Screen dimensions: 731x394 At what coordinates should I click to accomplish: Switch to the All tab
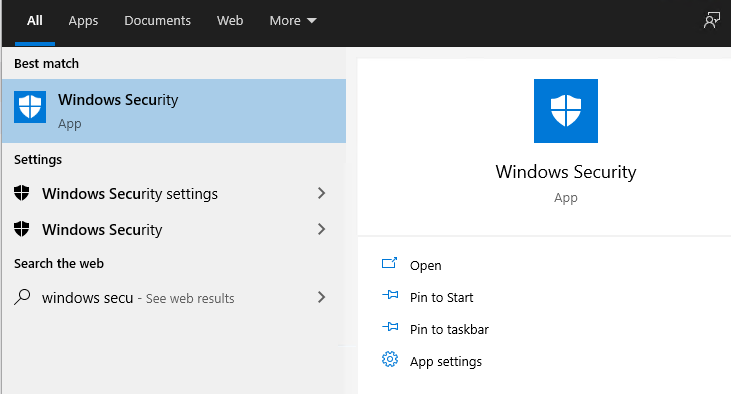(34, 21)
